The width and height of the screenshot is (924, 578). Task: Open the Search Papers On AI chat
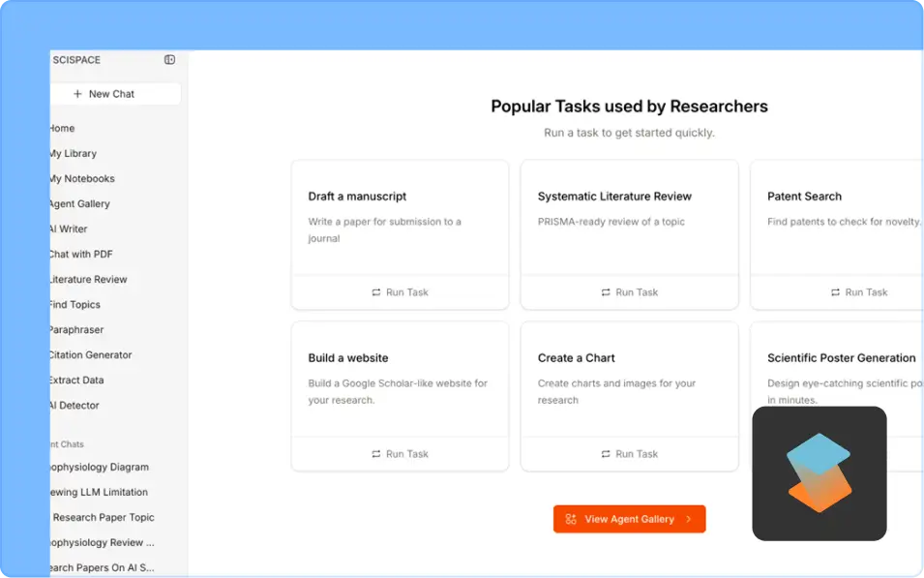point(103,568)
